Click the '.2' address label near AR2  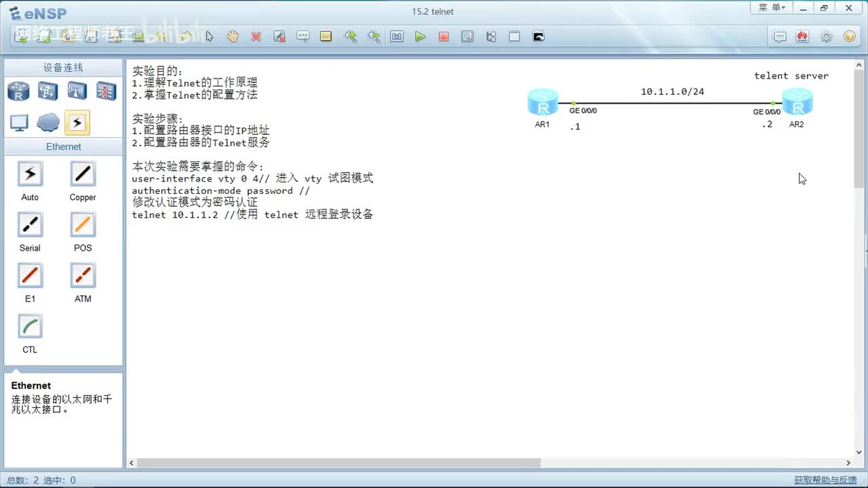point(767,125)
